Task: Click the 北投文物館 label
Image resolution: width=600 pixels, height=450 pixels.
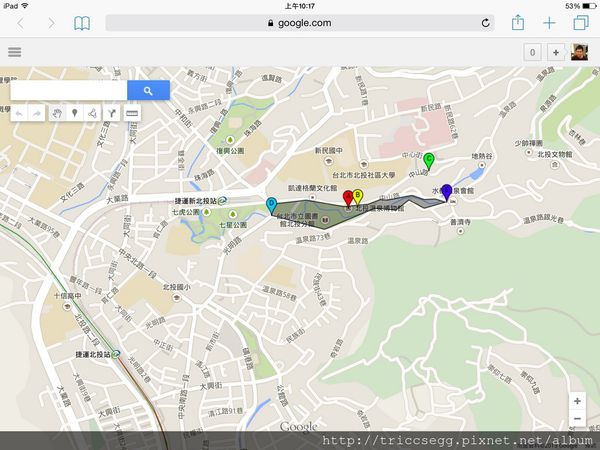Action: coord(555,154)
